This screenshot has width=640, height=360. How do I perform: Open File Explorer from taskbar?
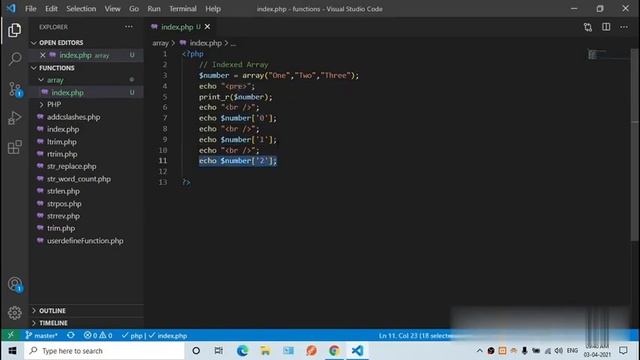(265, 351)
